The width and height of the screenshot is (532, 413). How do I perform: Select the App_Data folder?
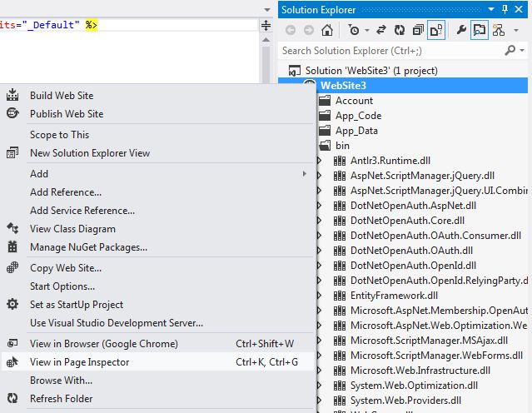pyautogui.click(x=356, y=131)
